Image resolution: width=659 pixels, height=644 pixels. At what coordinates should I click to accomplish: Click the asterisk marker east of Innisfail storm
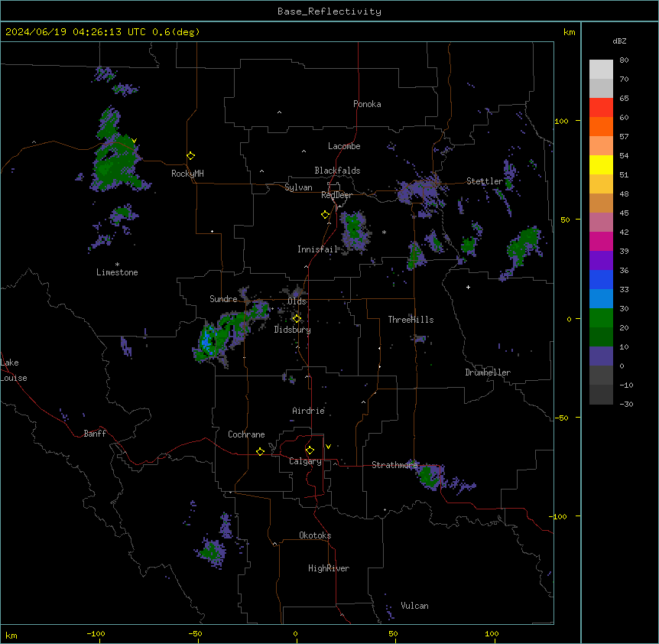tap(384, 232)
